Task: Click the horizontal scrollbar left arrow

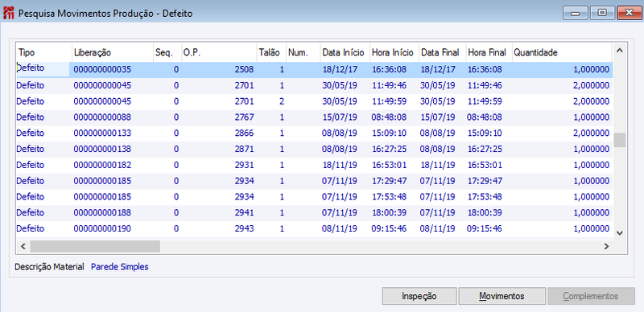Action: (23, 246)
